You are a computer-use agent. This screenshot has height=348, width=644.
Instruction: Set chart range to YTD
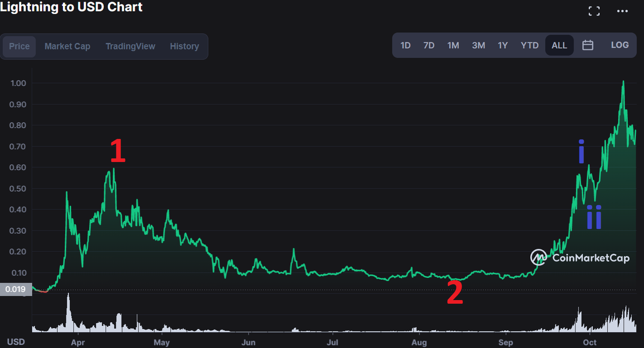[529, 45]
